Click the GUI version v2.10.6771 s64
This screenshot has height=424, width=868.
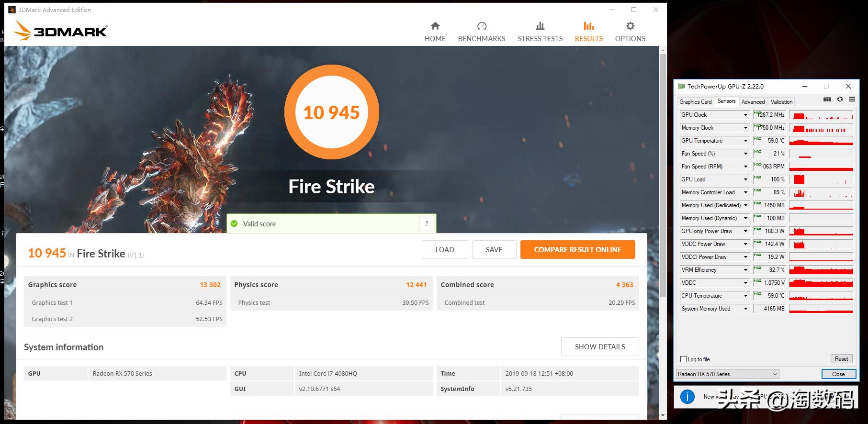(319, 389)
